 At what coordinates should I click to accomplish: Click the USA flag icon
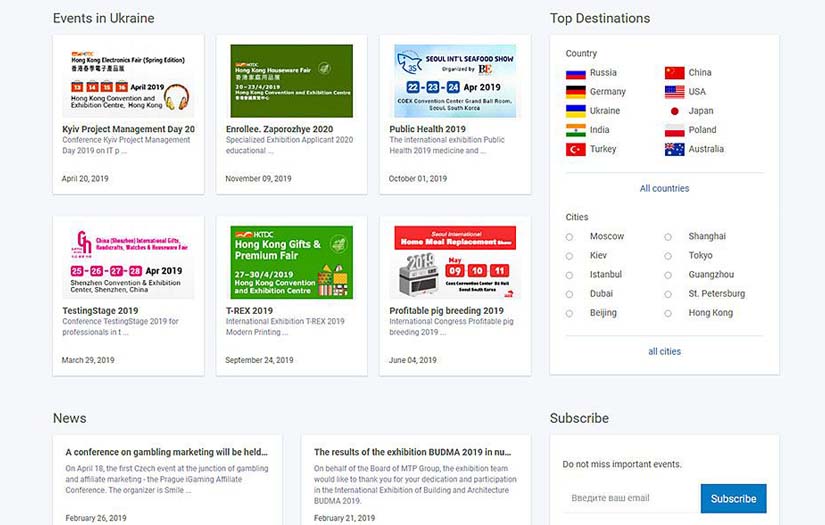[675, 92]
